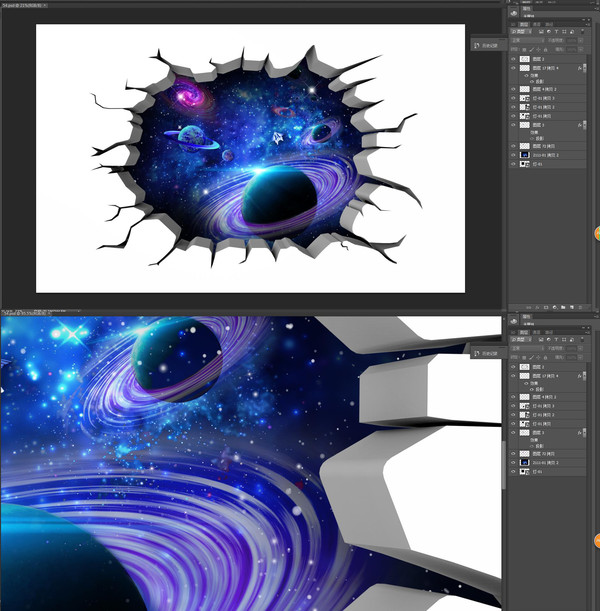
Task: Add layer style via fx in upper panel footer
Action: coord(537,307)
